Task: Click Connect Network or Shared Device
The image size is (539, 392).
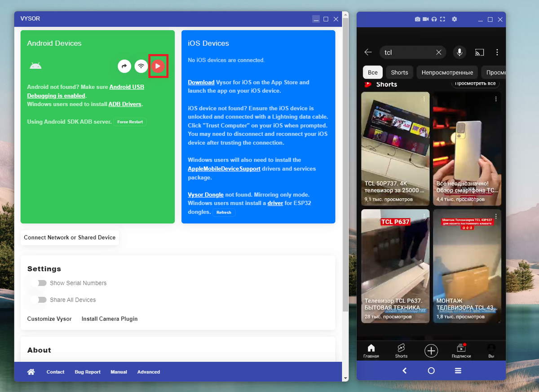Action: (70, 238)
